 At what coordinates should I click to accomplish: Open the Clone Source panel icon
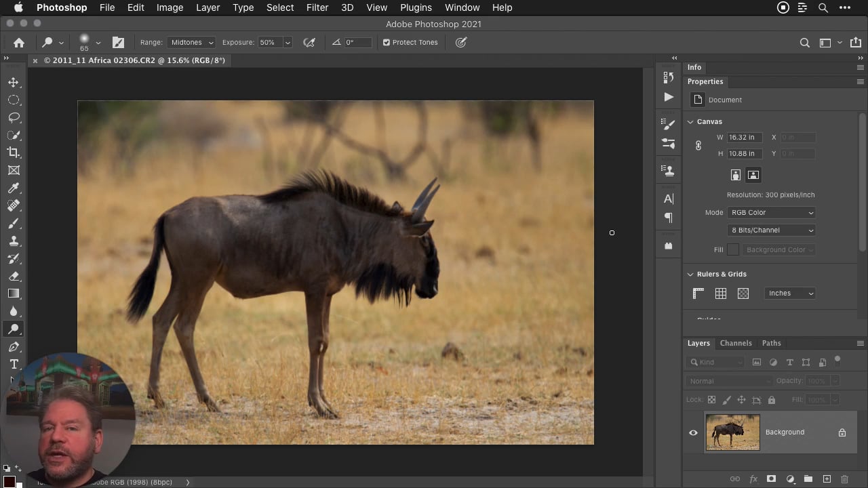coord(669,170)
